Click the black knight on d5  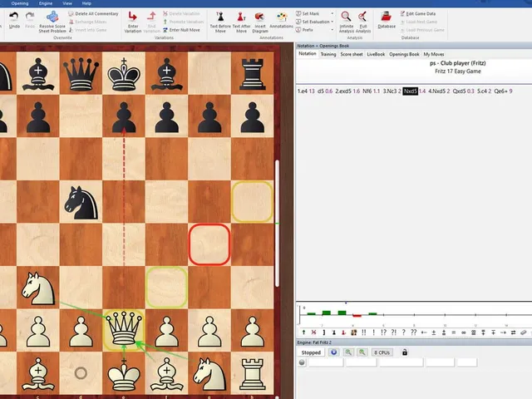point(81,203)
